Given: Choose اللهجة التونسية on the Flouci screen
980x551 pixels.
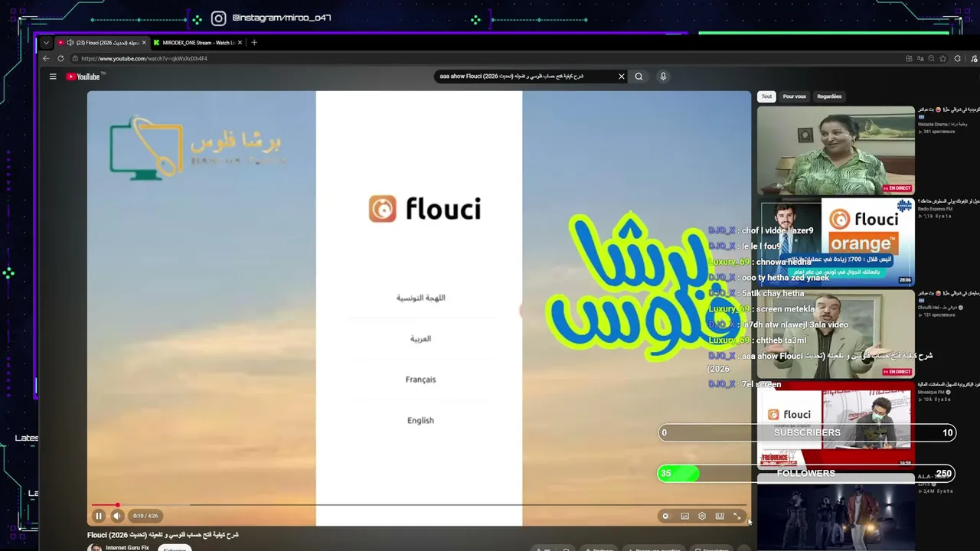Looking at the screenshot, I should (x=420, y=298).
